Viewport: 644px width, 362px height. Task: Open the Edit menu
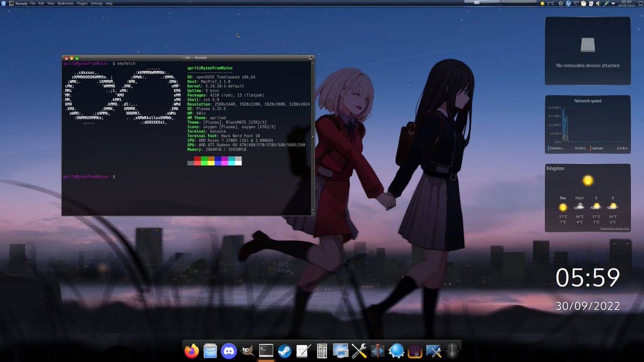tap(41, 3)
